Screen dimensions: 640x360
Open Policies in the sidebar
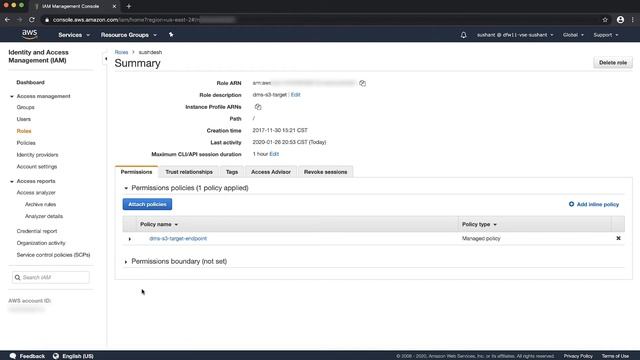[x=26, y=143]
